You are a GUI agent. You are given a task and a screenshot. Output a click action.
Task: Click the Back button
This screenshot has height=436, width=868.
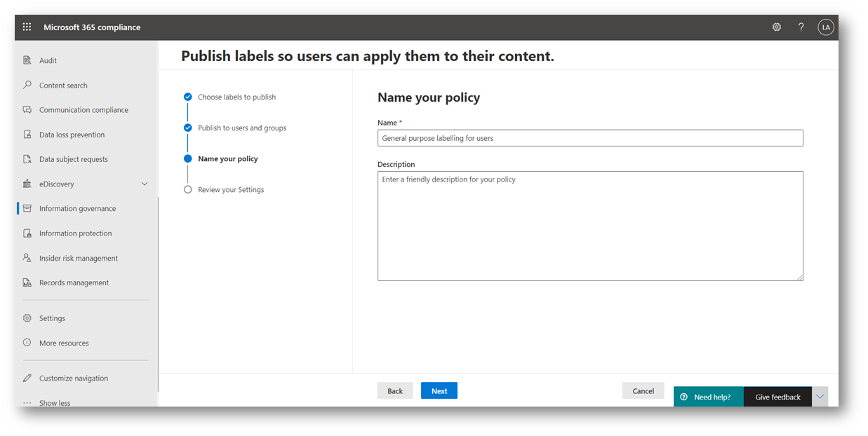(x=395, y=390)
